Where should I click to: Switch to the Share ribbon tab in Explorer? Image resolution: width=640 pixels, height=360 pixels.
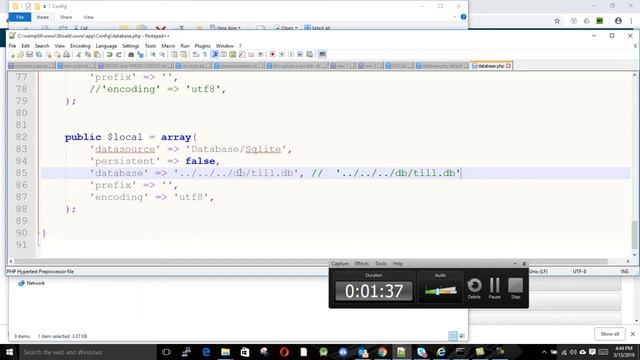[66, 17]
